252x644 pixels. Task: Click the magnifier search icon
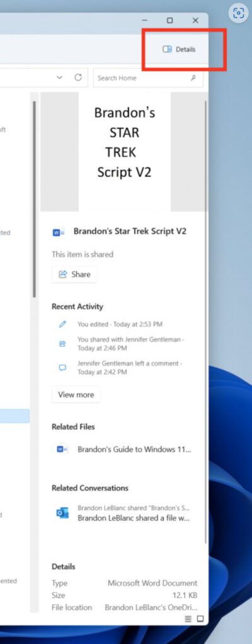click(193, 77)
